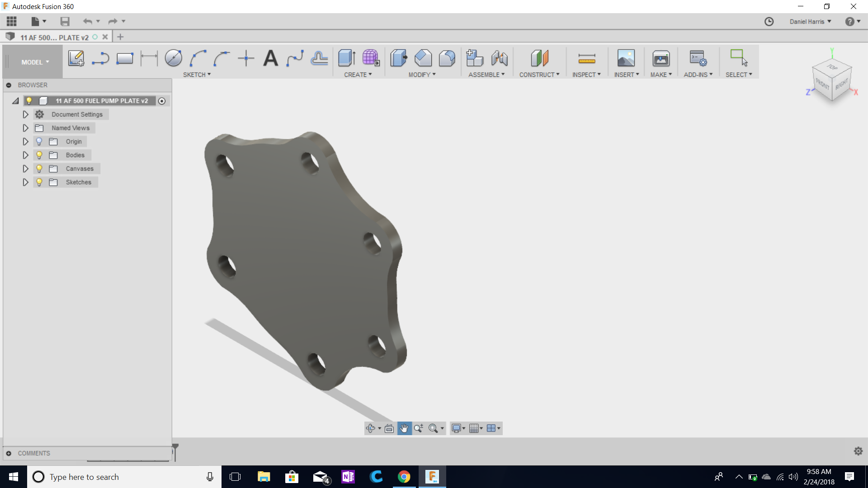Screen dimensions: 868x488
Task: Open the Grid and Snaps dropdown
Action: pos(476,428)
